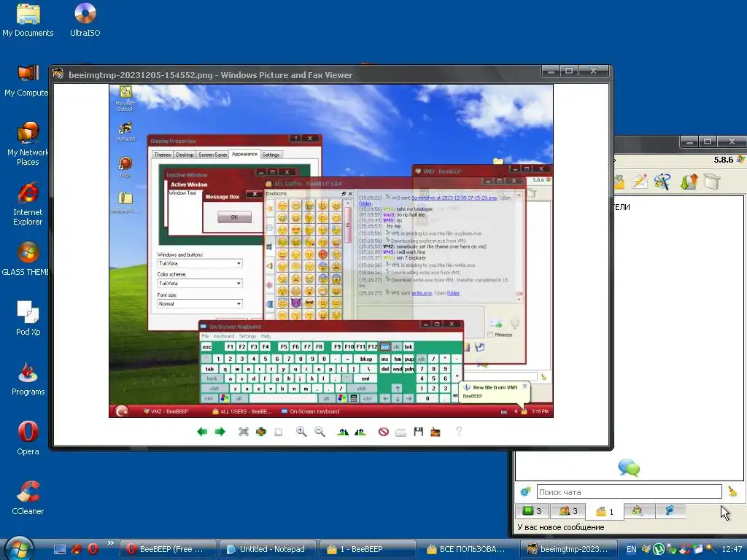The image size is (747, 560).
Task: Click the pencil envelope icon in BeeBEEP
Action: click(639, 182)
